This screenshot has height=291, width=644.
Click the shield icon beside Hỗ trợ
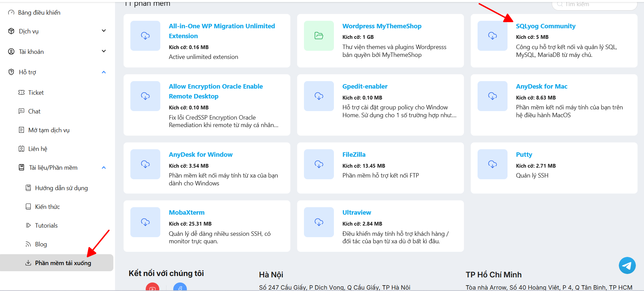[11, 72]
